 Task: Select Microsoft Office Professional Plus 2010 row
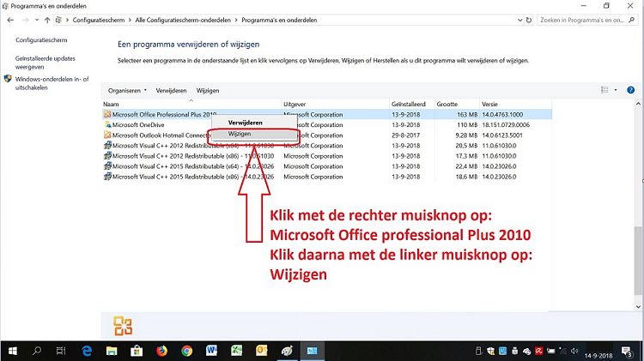[x=326, y=114]
